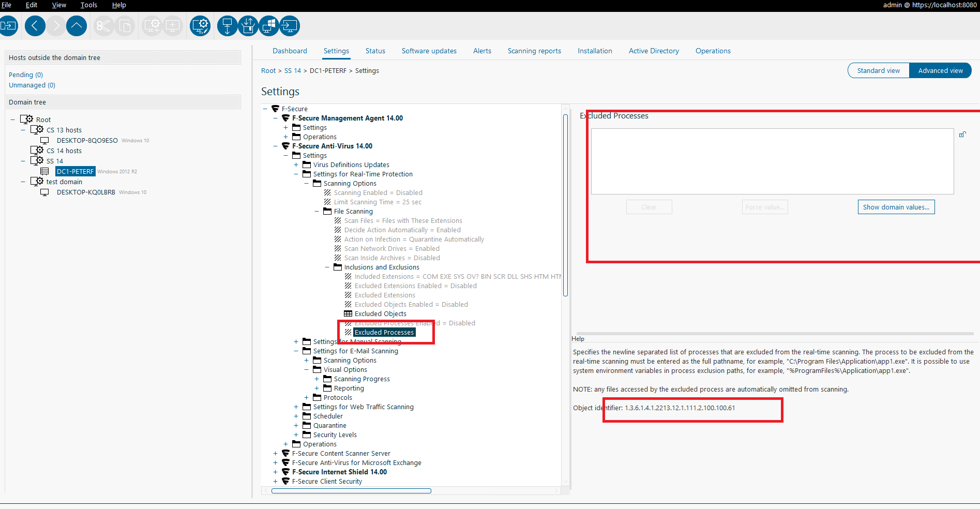Click the autodiscover Windows hosts icon

227,25
